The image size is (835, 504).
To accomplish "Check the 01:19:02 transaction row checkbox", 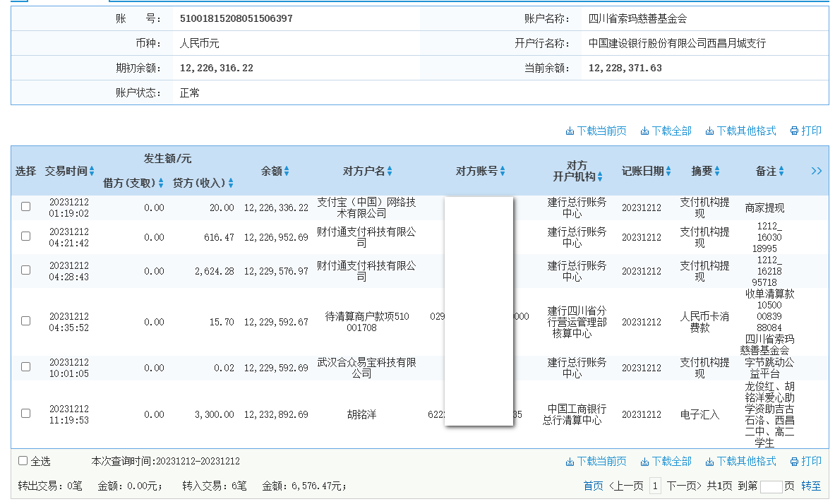I will point(25,207).
